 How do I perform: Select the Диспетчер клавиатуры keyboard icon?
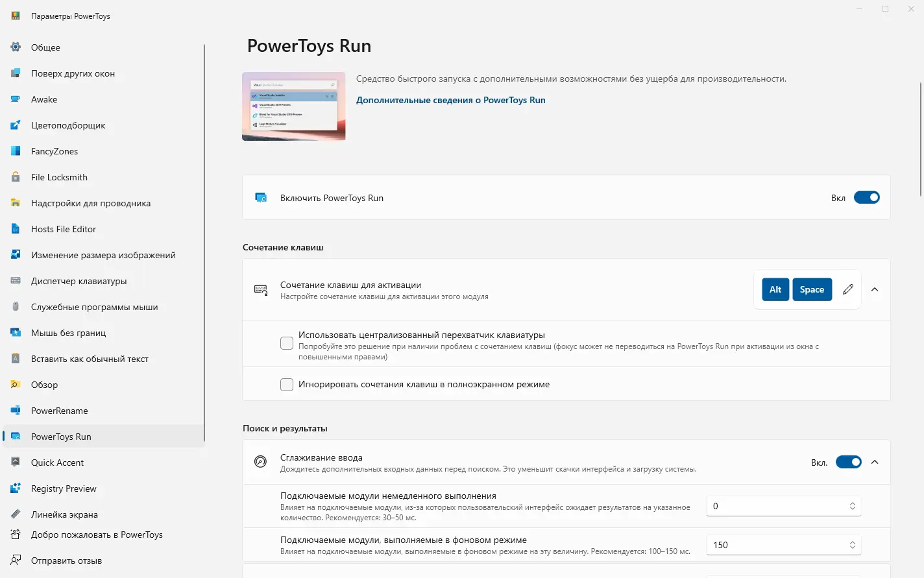click(16, 281)
